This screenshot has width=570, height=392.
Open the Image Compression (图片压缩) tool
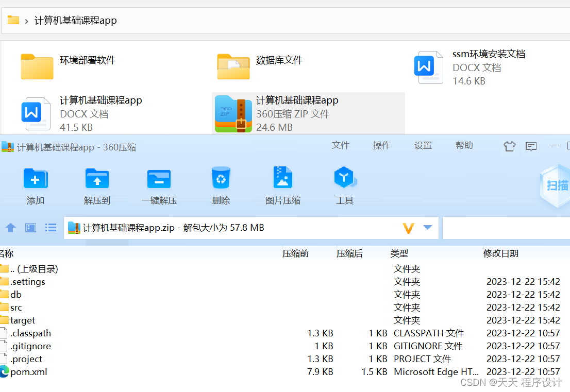pos(282,177)
